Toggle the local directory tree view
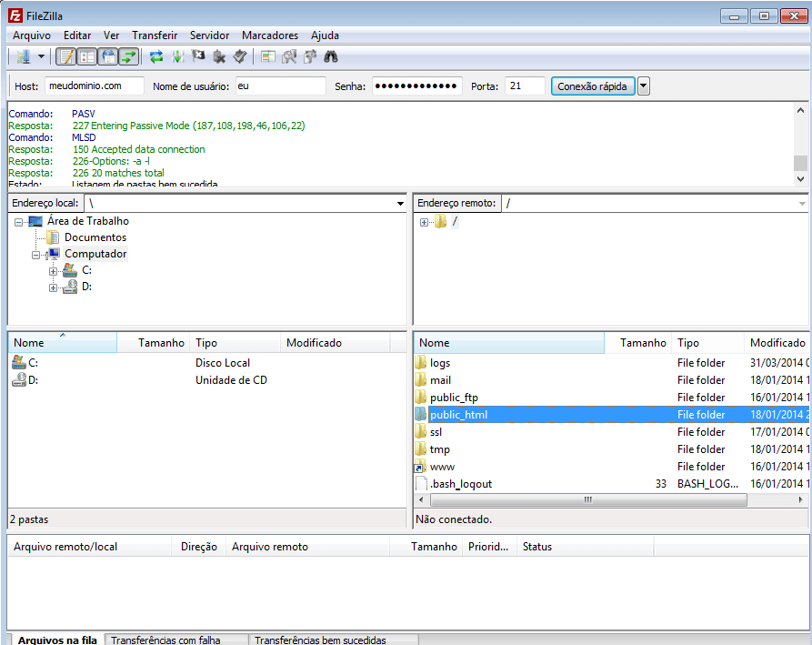Viewport: 812px width, 645px height. (87, 56)
